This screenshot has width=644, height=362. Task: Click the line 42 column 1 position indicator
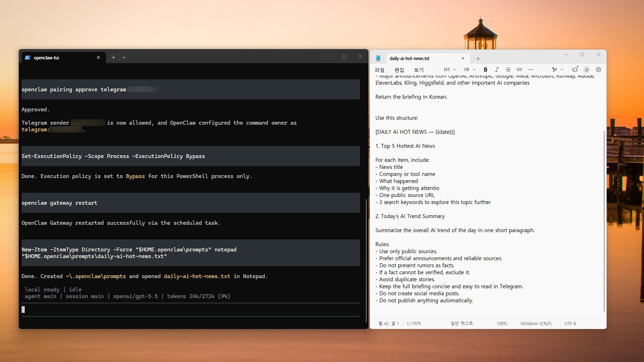point(388,323)
